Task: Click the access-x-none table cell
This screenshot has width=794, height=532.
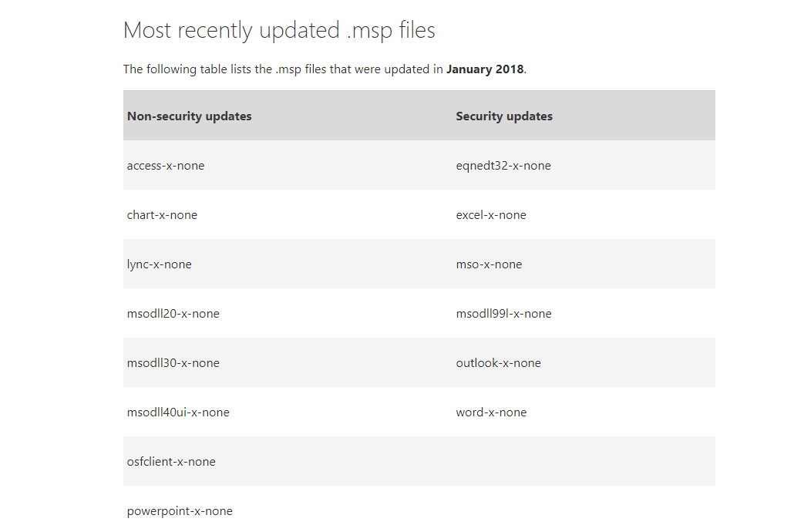Action: coord(166,166)
